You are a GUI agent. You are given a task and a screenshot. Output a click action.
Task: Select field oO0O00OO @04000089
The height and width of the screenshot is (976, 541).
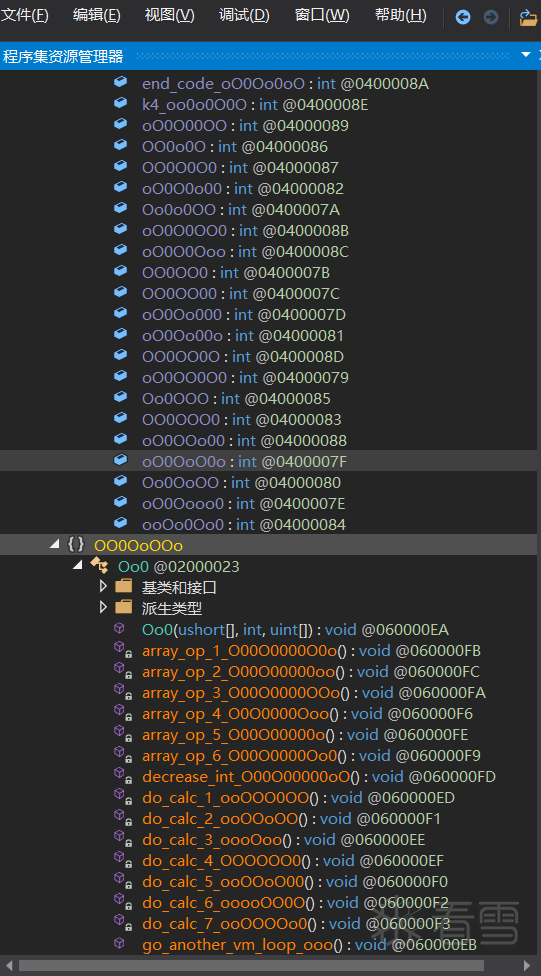[245, 126]
